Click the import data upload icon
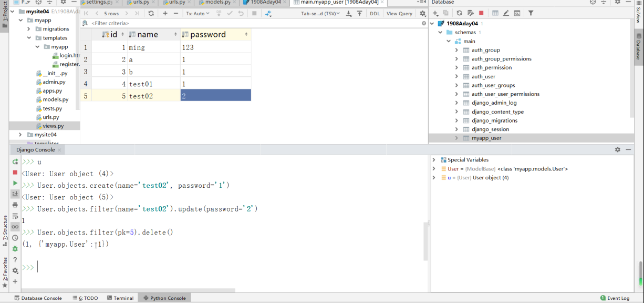Image resolution: width=644 pixels, height=303 pixels. pyautogui.click(x=360, y=14)
